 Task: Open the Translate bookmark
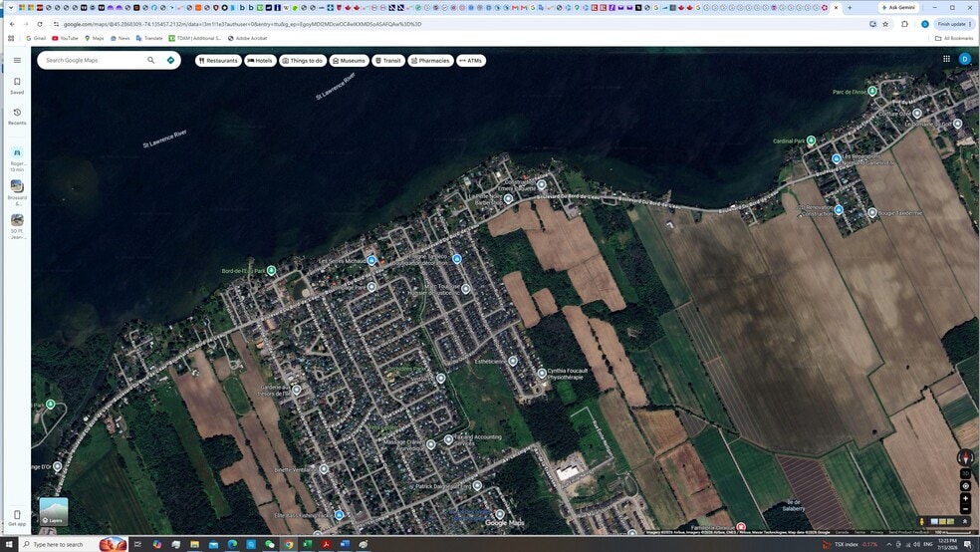tap(149, 38)
